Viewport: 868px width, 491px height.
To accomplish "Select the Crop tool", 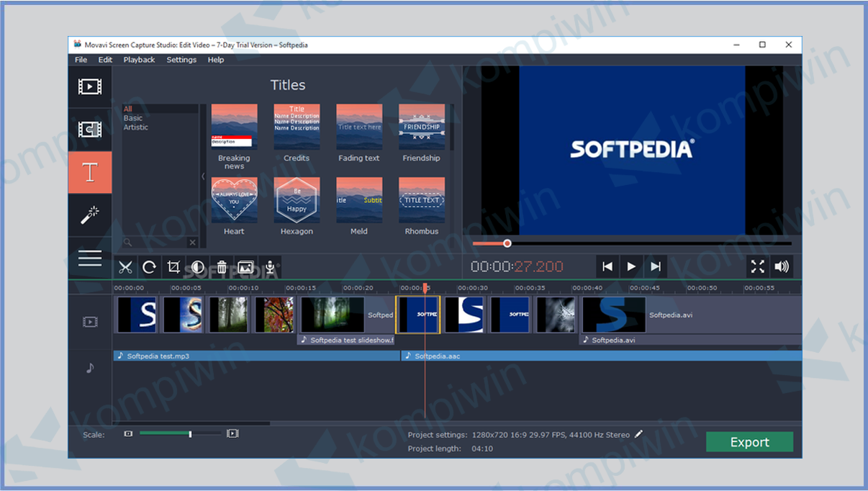I will [173, 267].
